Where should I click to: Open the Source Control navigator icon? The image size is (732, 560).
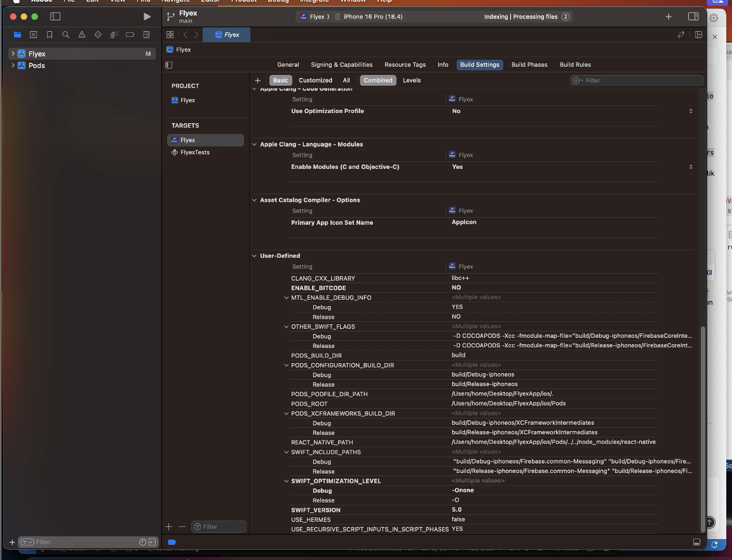[33, 35]
